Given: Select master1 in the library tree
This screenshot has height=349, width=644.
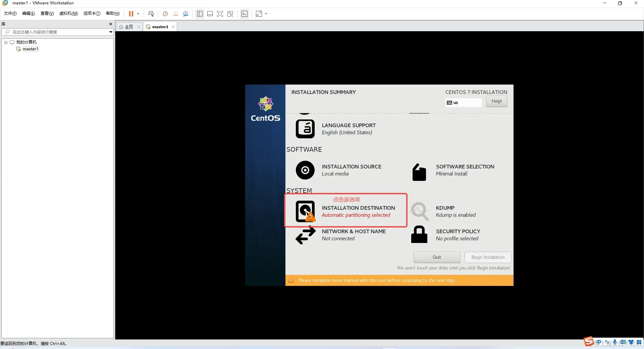Looking at the screenshot, I should [x=31, y=49].
